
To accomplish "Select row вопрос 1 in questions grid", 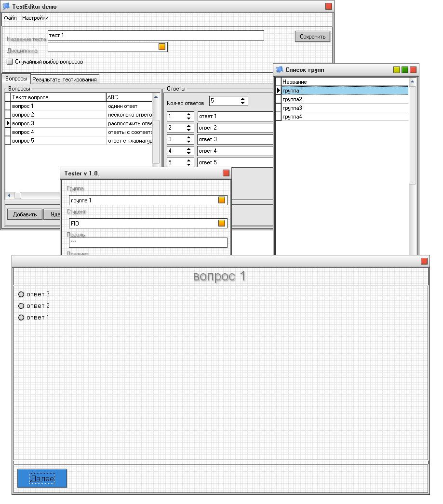I will pos(79,106).
